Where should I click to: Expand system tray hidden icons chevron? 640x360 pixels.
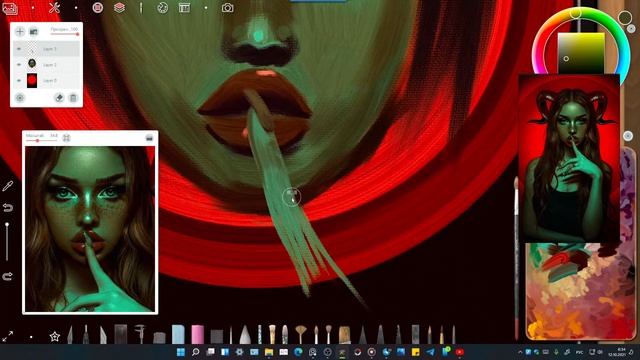[520, 352]
